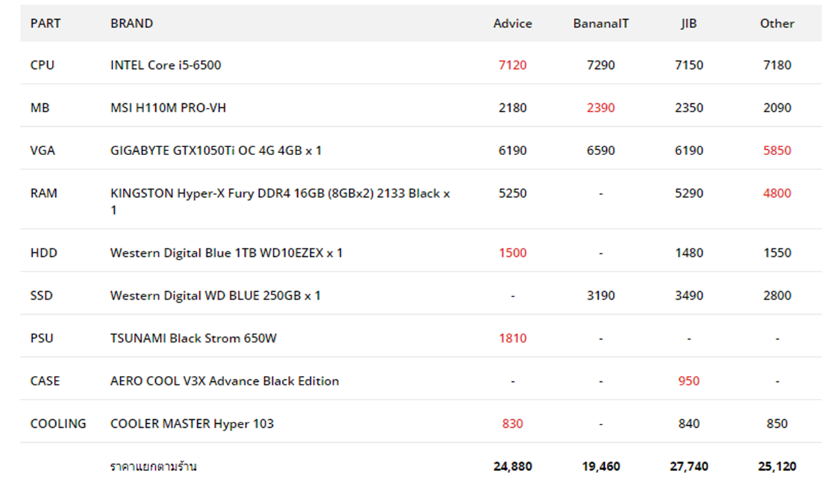Click the JIB column header
This screenshot has height=504, width=833.
(688, 24)
